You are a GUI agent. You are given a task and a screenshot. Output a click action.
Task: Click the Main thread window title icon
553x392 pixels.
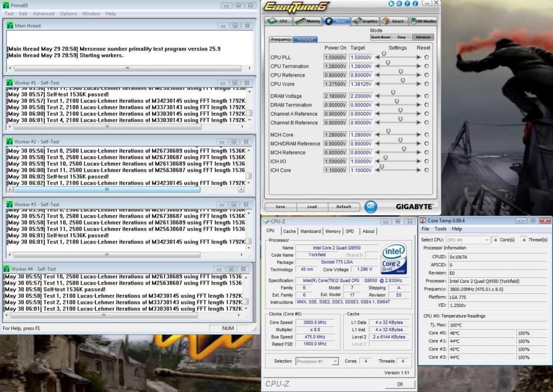(x=9, y=26)
